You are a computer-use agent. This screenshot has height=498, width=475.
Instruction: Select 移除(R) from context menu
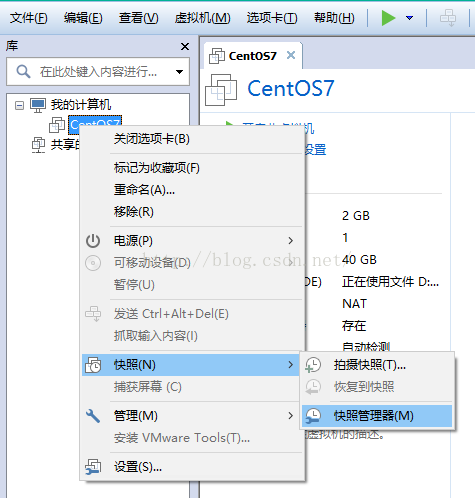tap(192, 212)
